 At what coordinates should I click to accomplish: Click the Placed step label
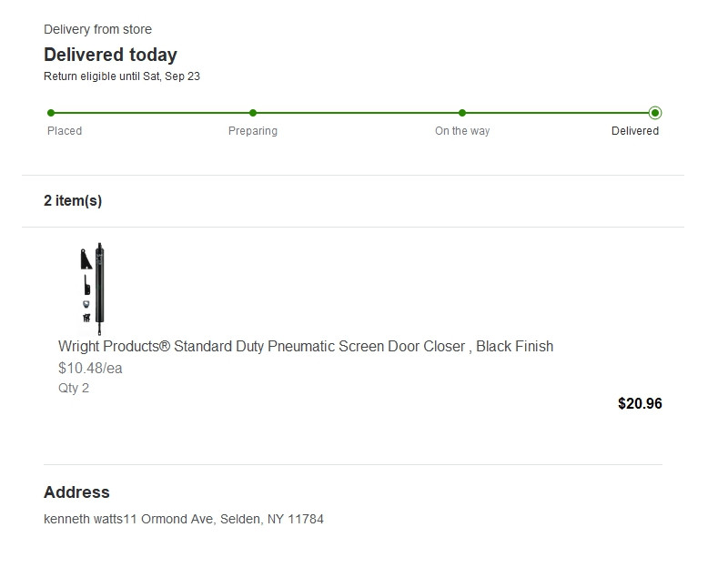[x=65, y=131]
